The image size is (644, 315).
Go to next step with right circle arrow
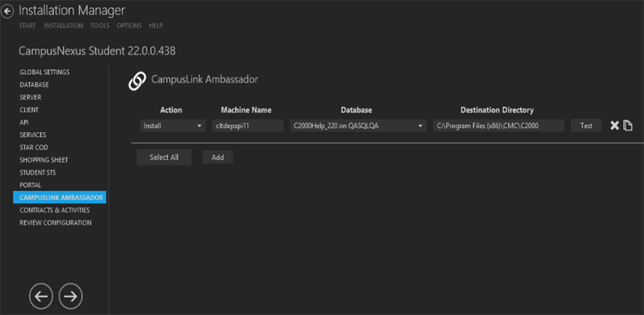[x=71, y=296]
